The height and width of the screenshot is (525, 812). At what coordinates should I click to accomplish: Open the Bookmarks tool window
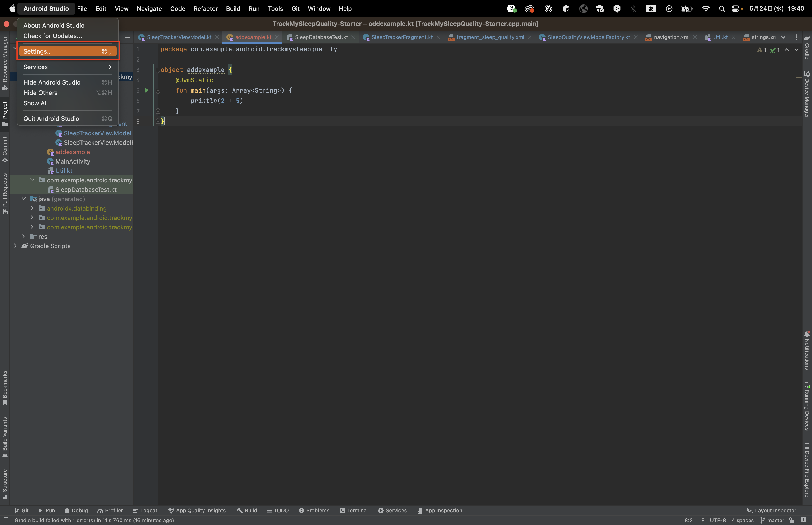click(x=5, y=388)
